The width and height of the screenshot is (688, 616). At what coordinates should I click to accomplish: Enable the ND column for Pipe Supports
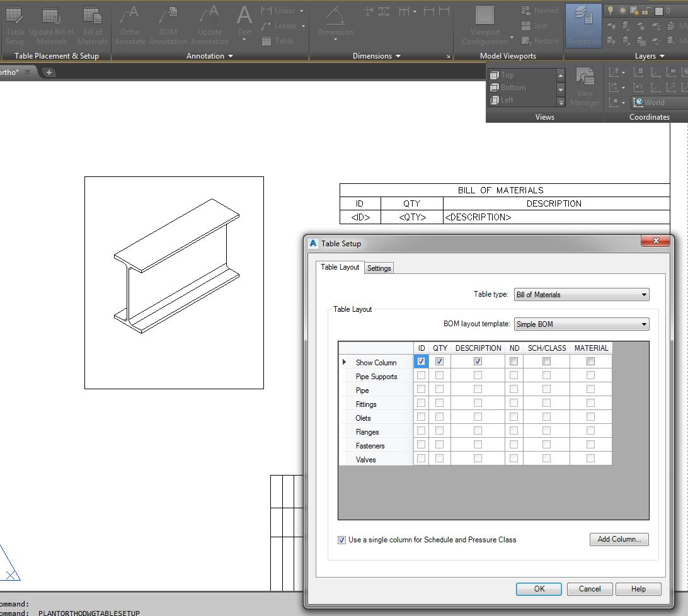(x=514, y=375)
